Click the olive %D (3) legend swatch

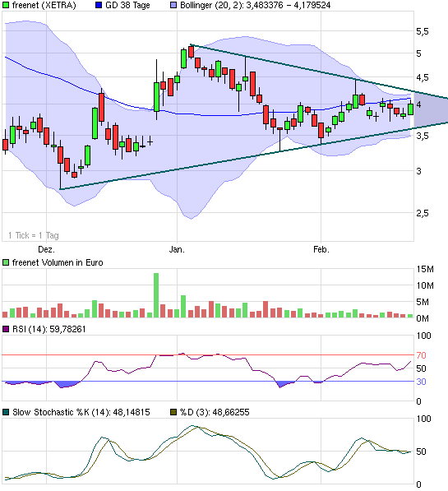(x=173, y=412)
